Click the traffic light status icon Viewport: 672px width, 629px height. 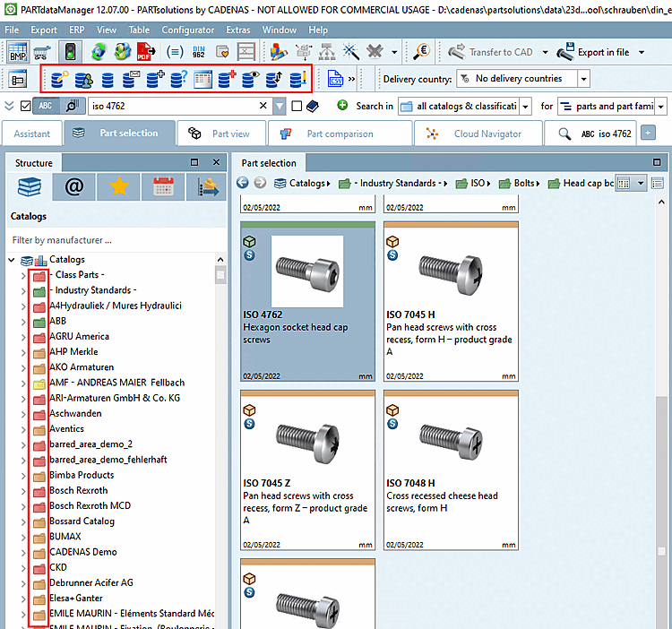70,52
